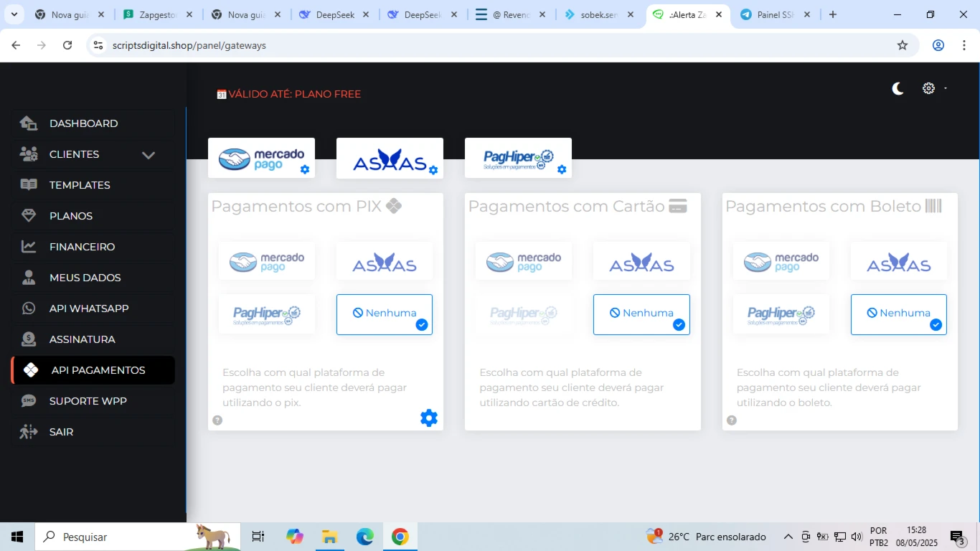Click the Suporte WPP SMS icon
The image size is (980, 551).
pyautogui.click(x=29, y=401)
